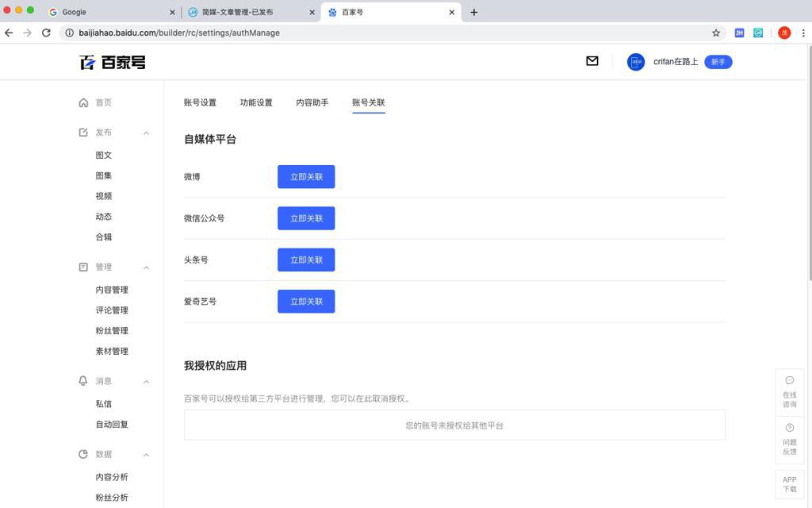Click the 新手 badge
Viewport: 812px width, 508px height.
718,62
